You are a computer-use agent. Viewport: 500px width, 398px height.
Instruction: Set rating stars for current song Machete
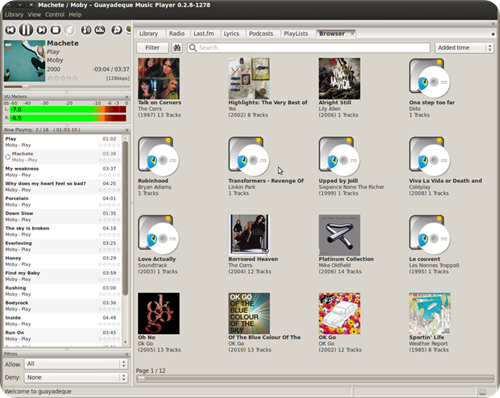pos(62,78)
